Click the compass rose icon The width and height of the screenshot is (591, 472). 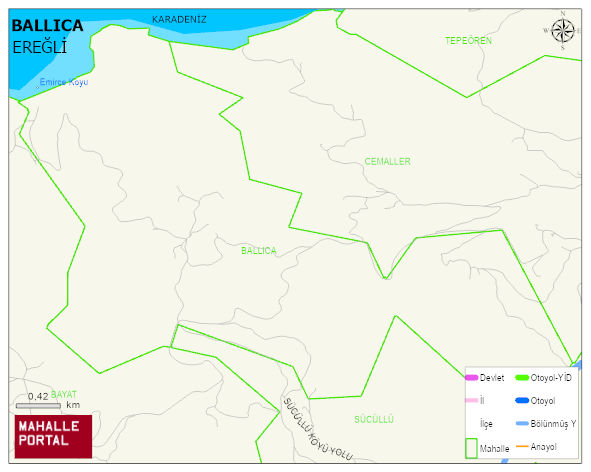pyautogui.click(x=562, y=31)
